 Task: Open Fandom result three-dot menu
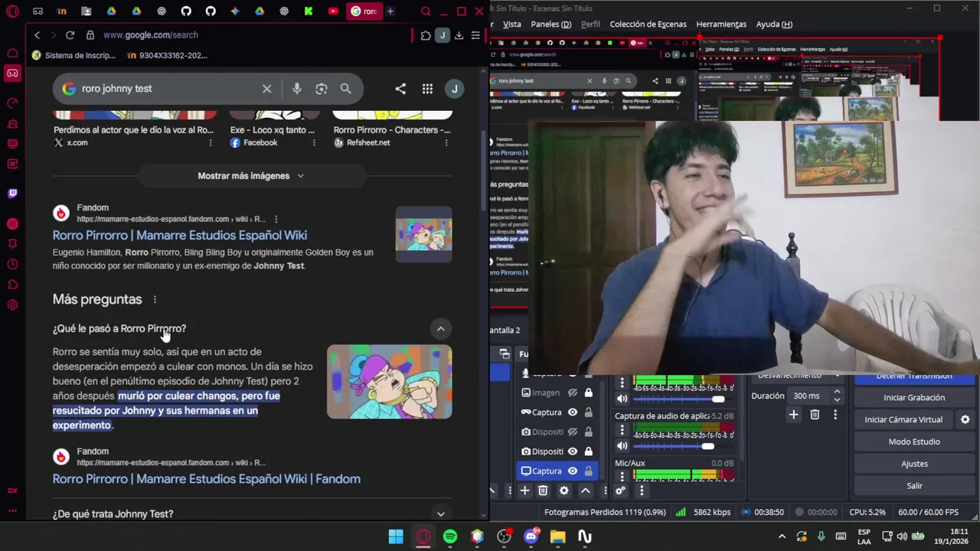point(276,220)
